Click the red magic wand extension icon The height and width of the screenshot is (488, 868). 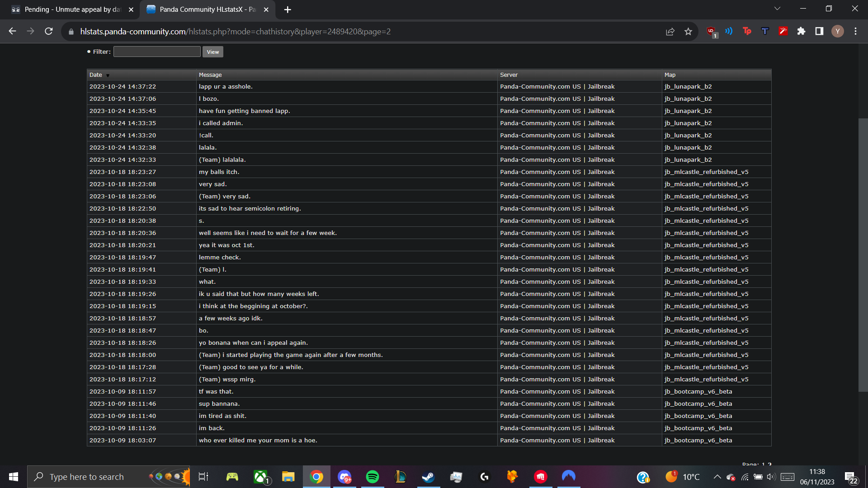[783, 31]
